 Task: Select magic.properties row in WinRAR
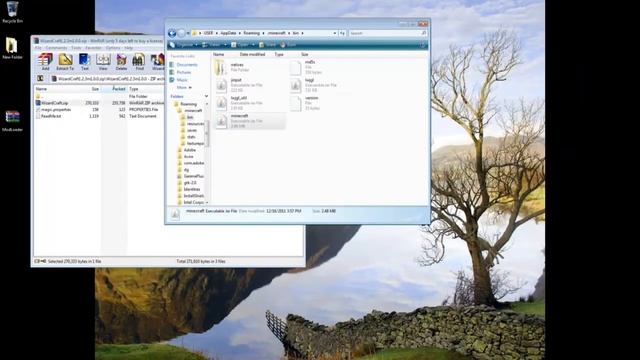[99, 109]
